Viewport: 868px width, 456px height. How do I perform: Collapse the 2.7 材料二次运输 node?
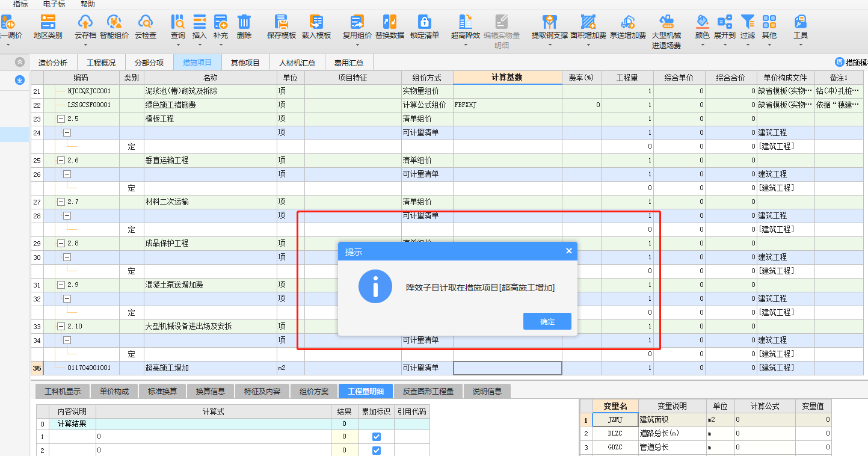point(61,202)
